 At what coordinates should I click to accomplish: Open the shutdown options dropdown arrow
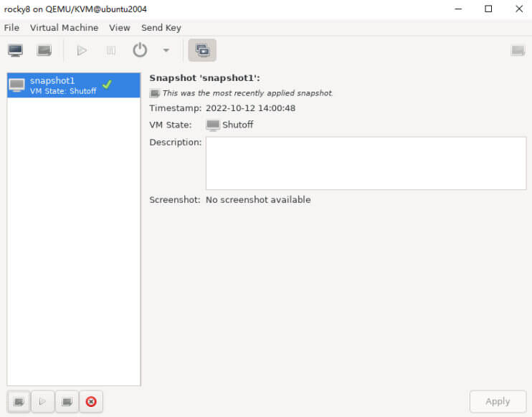click(x=166, y=50)
